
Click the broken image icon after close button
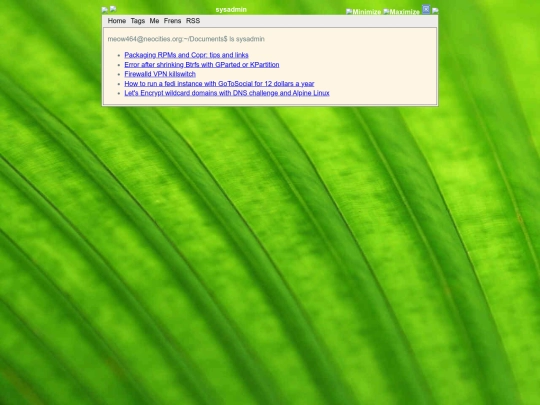pos(435,11)
